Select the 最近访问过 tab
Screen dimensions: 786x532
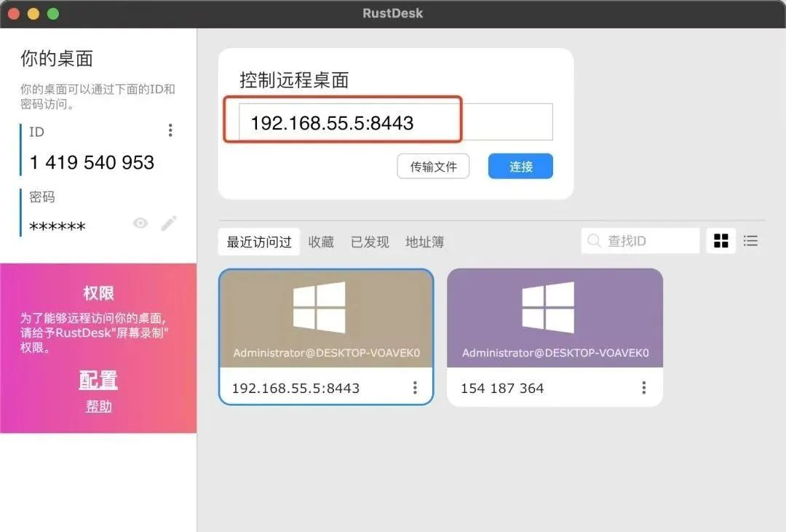click(x=259, y=242)
